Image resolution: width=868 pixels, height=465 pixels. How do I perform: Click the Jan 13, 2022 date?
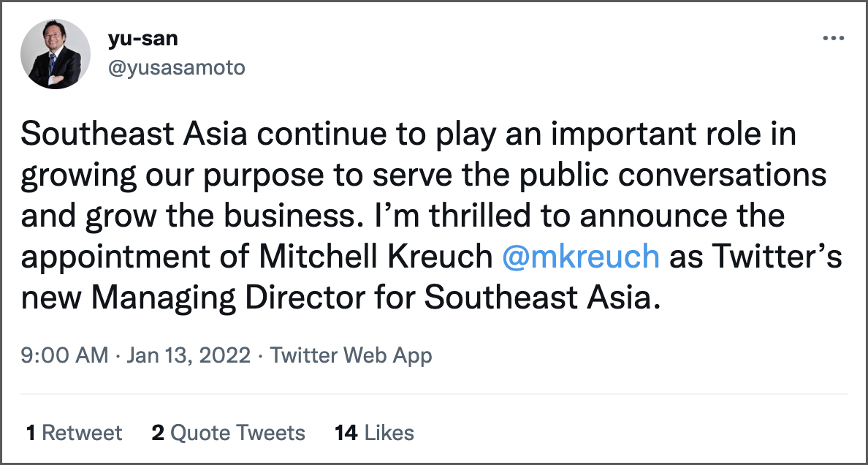click(189, 356)
